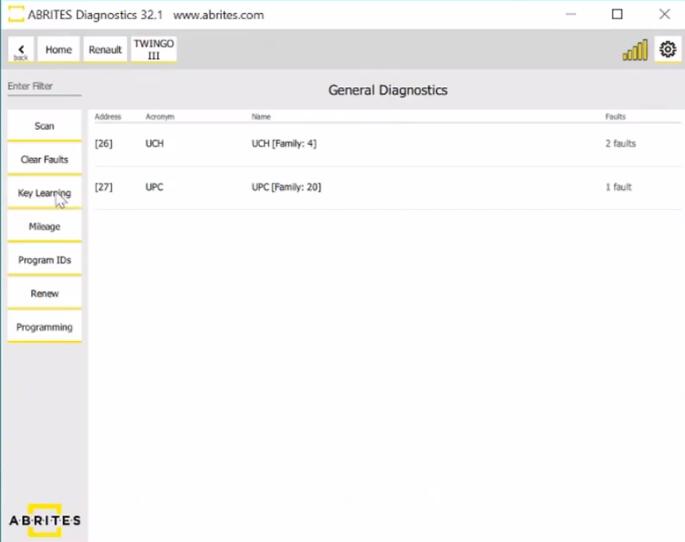Open the Renault breadcrumb
The height and width of the screenshot is (542, 685).
[x=105, y=50]
